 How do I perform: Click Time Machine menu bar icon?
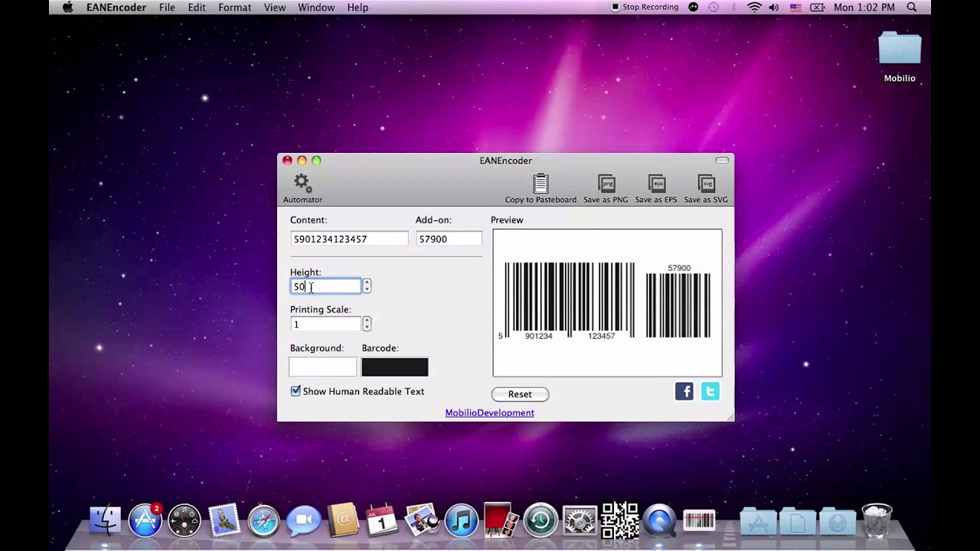click(x=714, y=7)
